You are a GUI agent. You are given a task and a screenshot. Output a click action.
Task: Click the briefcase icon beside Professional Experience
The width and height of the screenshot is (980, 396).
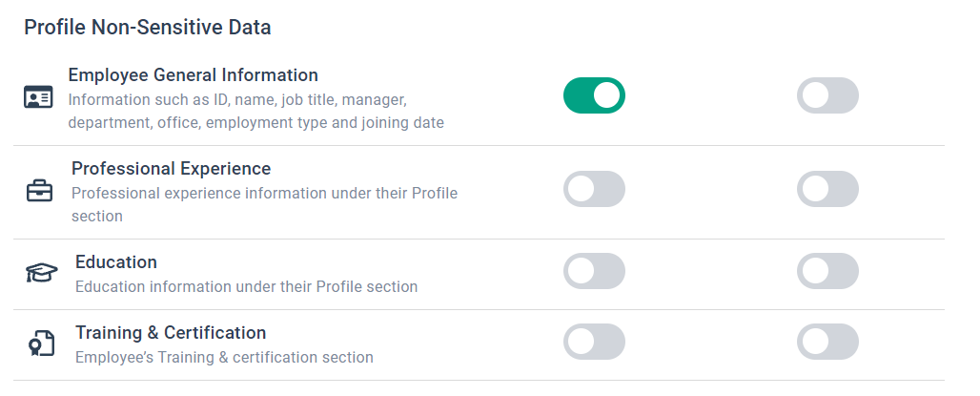click(39, 191)
